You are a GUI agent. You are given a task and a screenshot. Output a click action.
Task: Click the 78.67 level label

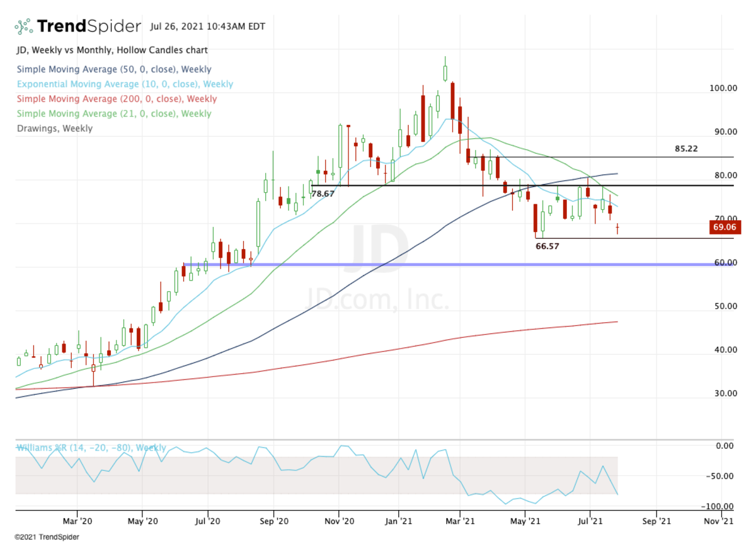coord(323,194)
